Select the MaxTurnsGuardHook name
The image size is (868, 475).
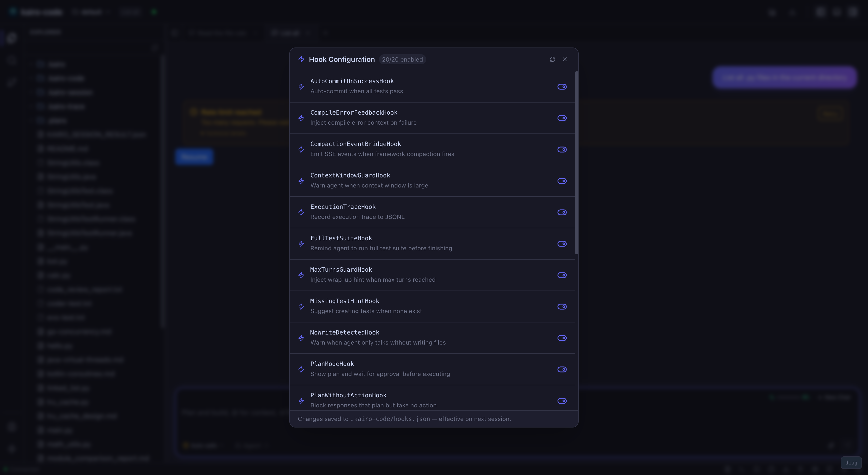pyautogui.click(x=341, y=269)
